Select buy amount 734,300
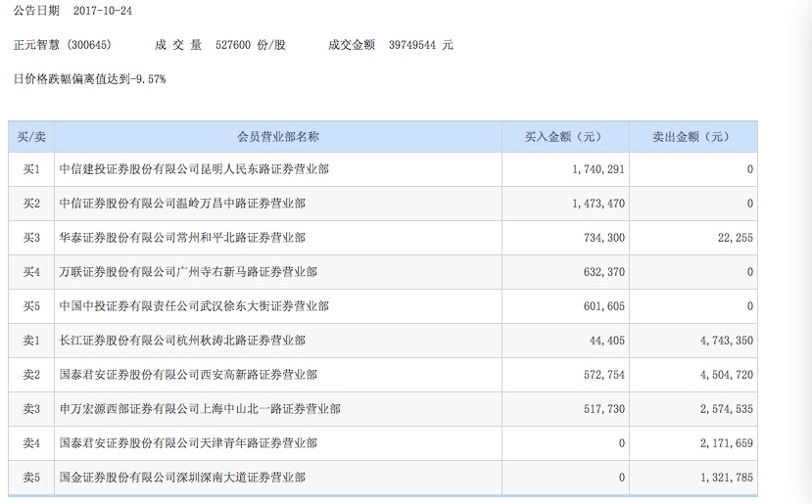 [603, 238]
